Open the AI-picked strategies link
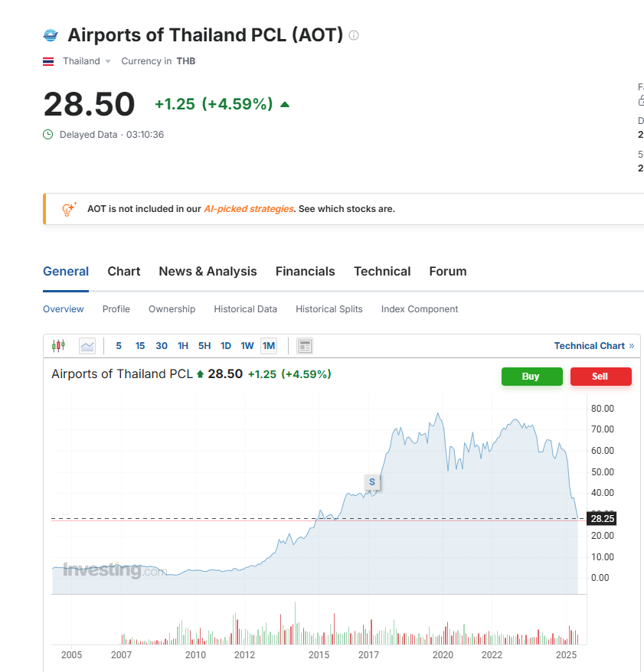Screen dimensions: 644x672 pos(249,209)
